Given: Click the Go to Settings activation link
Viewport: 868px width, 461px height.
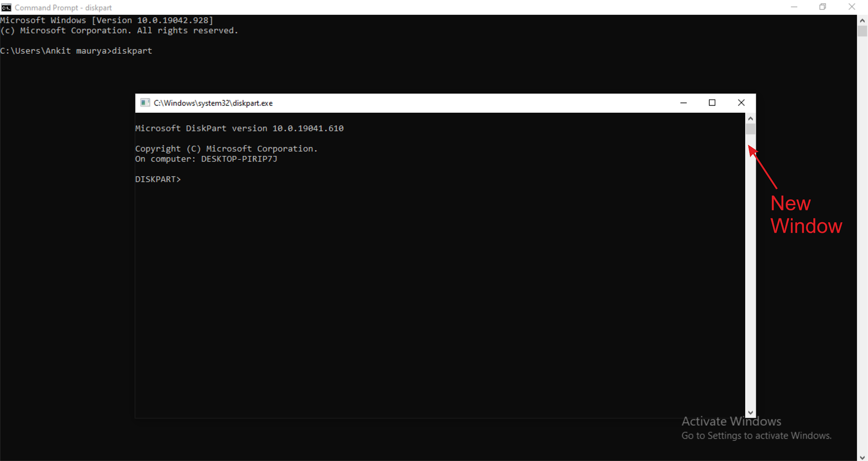Looking at the screenshot, I should pos(756,435).
